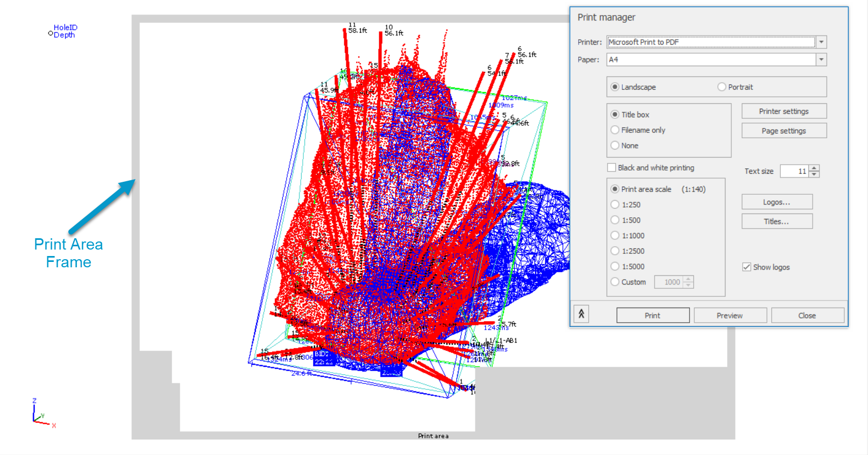Screen dimensions: 868x455
Task: Open Page settings
Action: [x=784, y=131]
